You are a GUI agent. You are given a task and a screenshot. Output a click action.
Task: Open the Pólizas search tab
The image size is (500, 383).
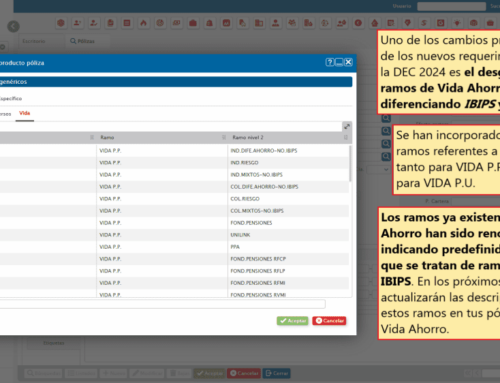pos(82,41)
